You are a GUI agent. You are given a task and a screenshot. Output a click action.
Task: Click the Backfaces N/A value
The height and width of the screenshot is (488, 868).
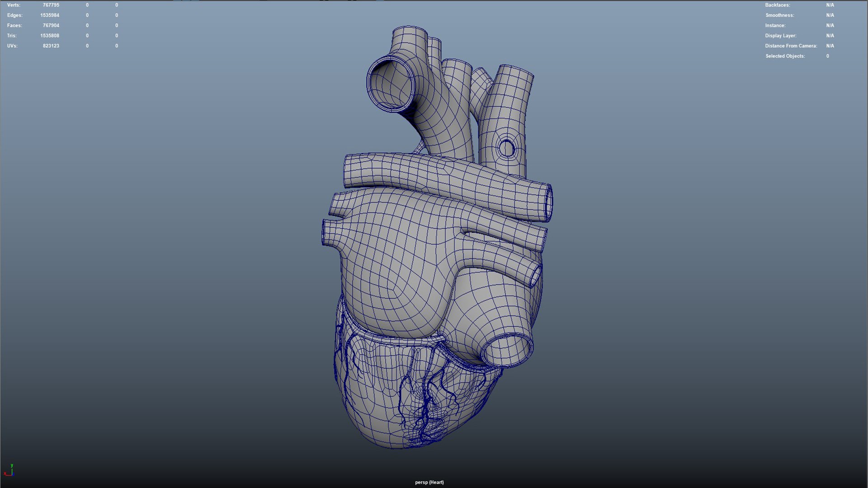click(x=830, y=5)
